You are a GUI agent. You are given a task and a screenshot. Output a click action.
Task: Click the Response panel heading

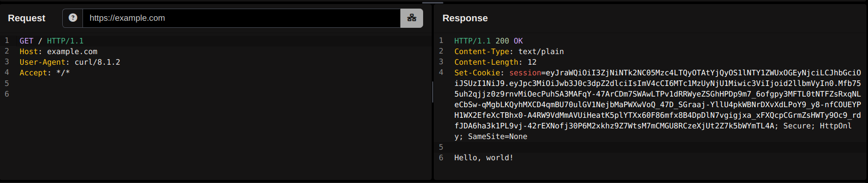[x=465, y=18]
